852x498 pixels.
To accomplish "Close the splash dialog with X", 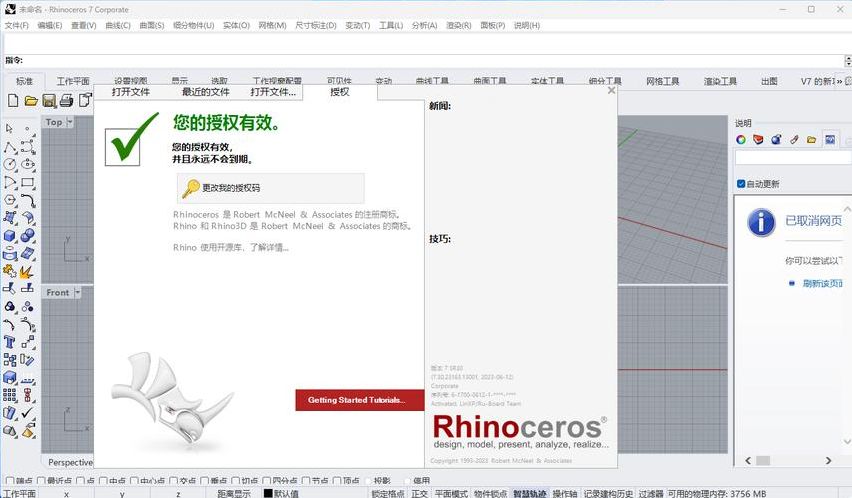I will coord(611,90).
